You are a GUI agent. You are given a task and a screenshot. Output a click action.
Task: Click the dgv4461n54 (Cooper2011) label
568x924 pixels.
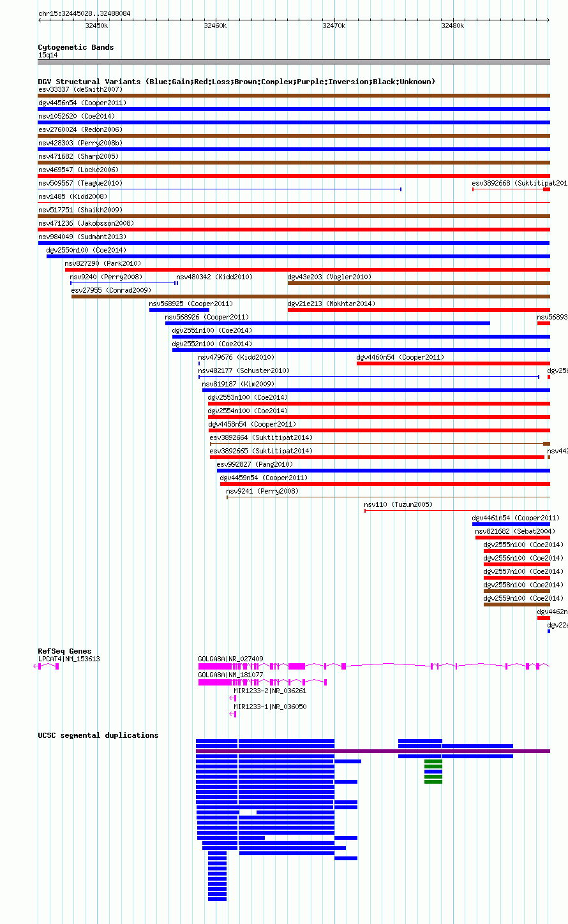[516, 518]
